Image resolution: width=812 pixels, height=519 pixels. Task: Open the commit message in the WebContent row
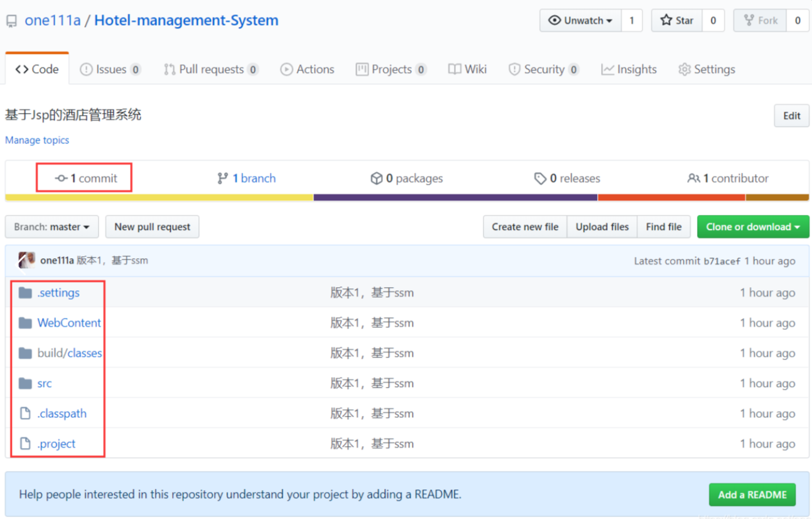[x=372, y=323]
